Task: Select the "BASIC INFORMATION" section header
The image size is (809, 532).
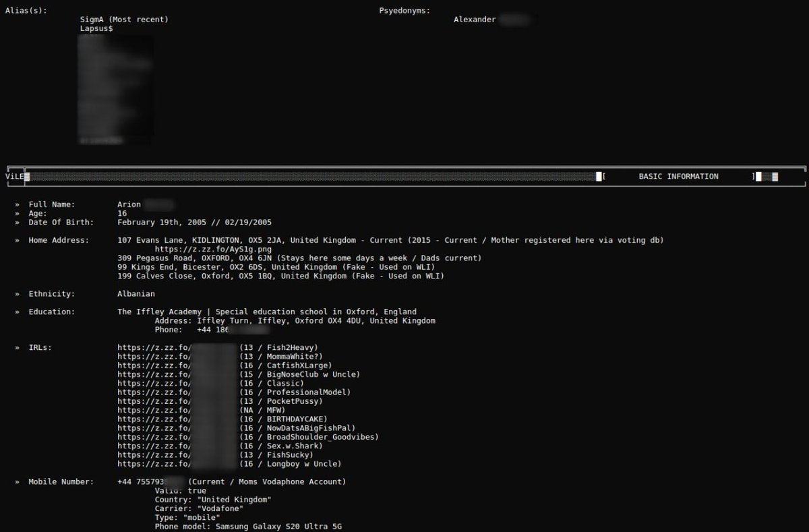Action: click(678, 177)
